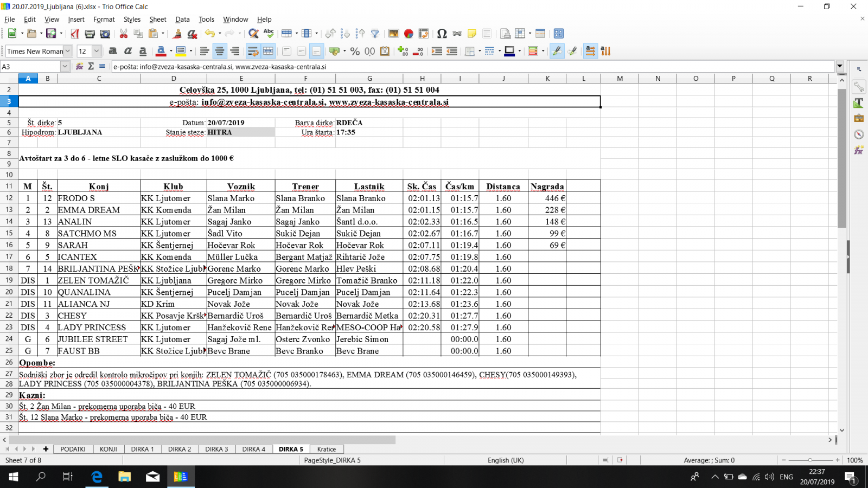Screen dimensions: 868x488
Task: Open the font size dropdown
Action: (97, 51)
